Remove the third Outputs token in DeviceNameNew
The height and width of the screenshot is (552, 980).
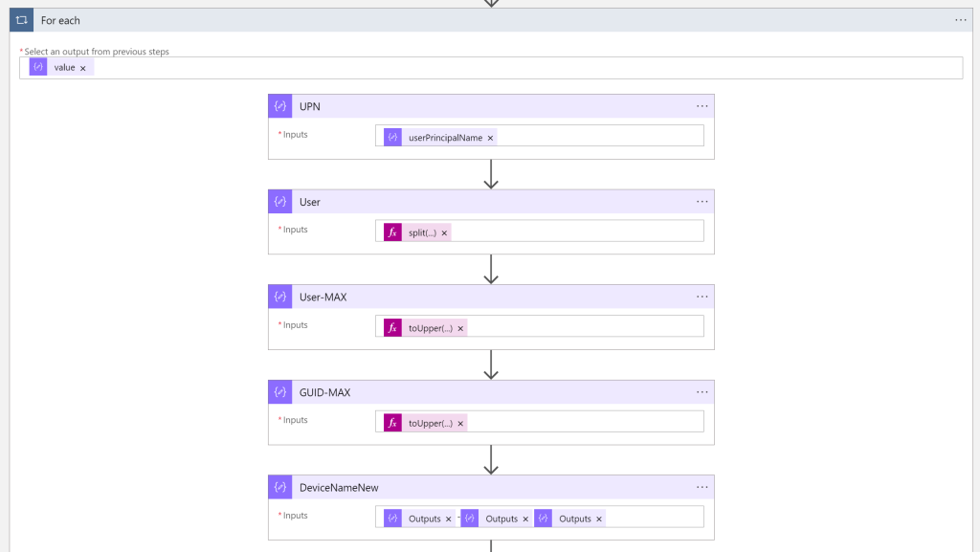(599, 519)
